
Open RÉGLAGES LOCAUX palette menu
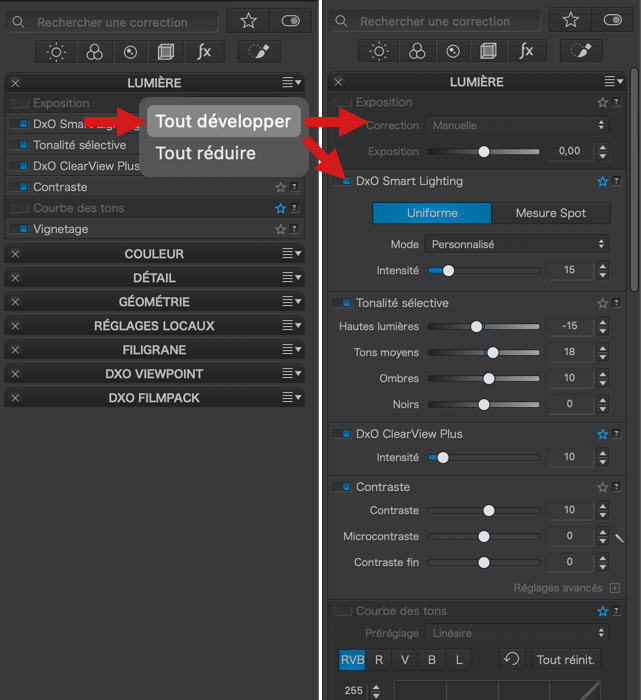click(292, 325)
